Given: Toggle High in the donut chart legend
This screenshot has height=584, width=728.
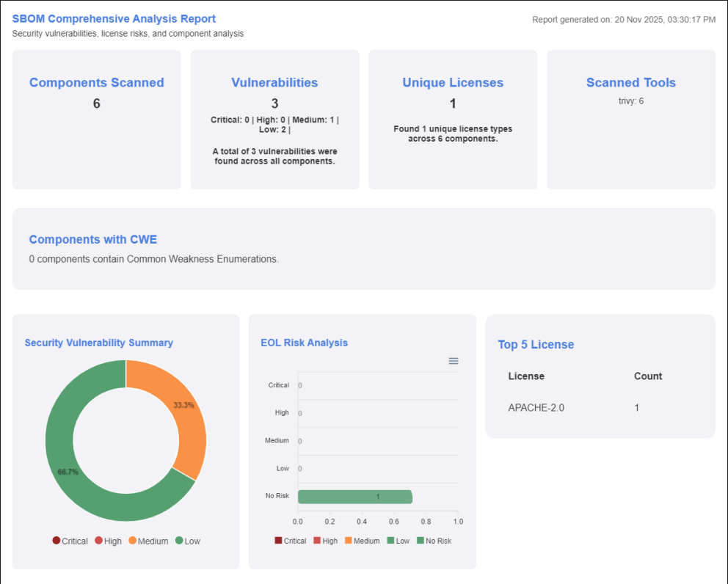Looking at the screenshot, I should (x=108, y=541).
